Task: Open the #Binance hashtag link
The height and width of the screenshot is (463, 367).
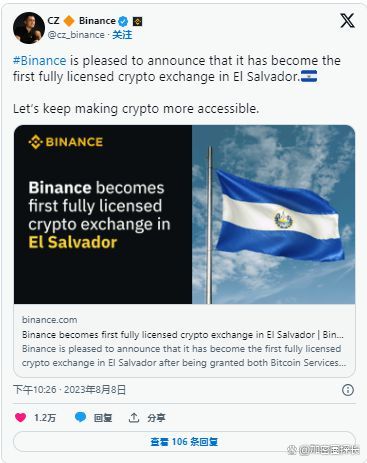Action: [40, 61]
